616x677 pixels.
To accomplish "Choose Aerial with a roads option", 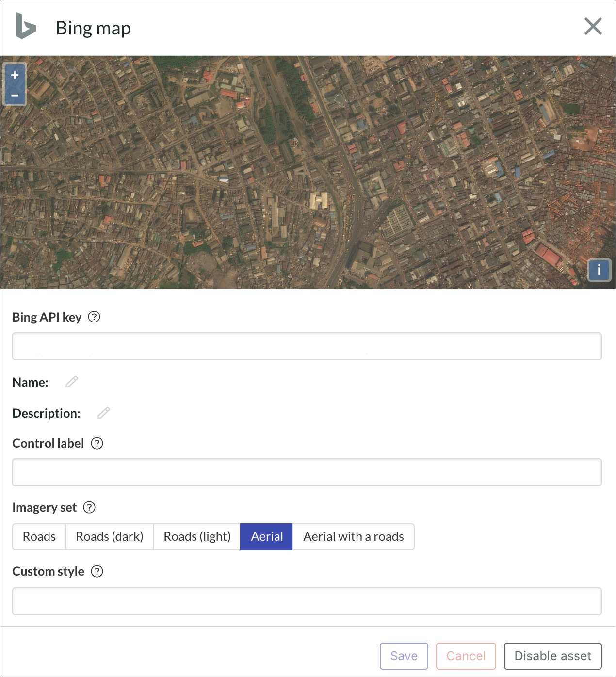I will [x=354, y=537].
